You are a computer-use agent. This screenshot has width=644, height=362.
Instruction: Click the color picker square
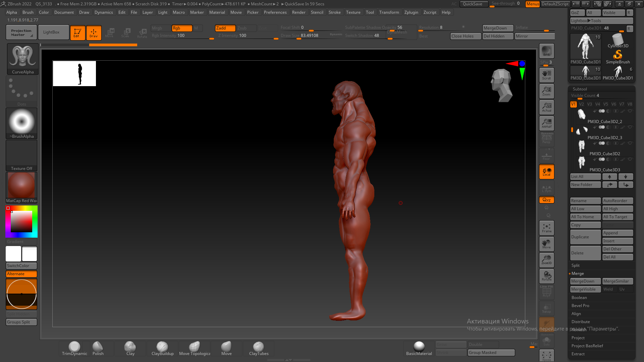click(x=21, y=222)
